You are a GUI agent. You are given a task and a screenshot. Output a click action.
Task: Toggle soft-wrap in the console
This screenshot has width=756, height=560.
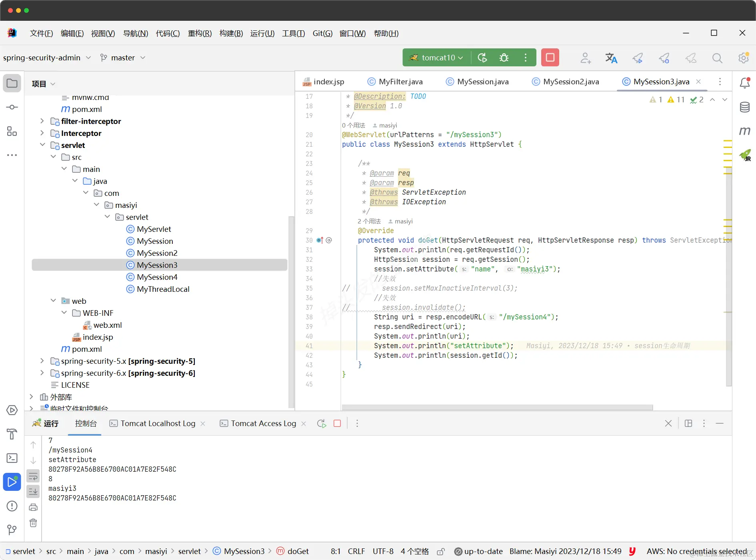[x=33, y=476]
